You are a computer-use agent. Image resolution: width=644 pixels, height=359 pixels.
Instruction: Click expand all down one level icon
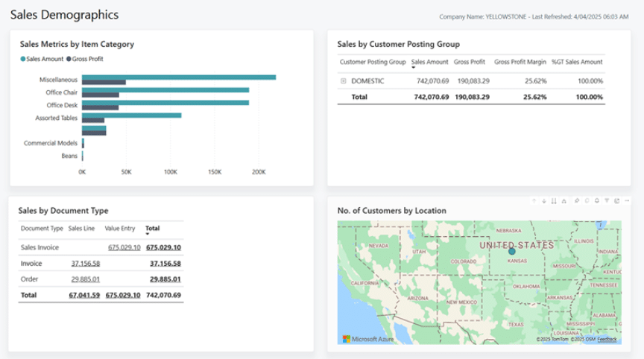564,201
